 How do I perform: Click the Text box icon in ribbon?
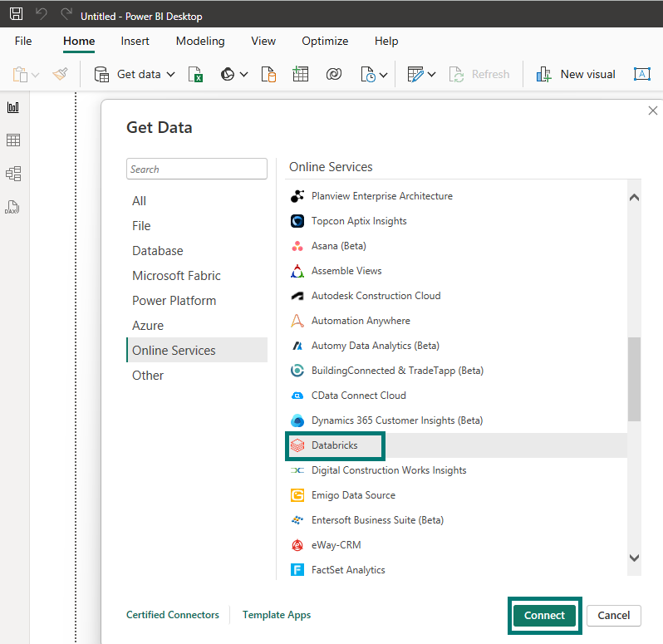tap(641, 74)
